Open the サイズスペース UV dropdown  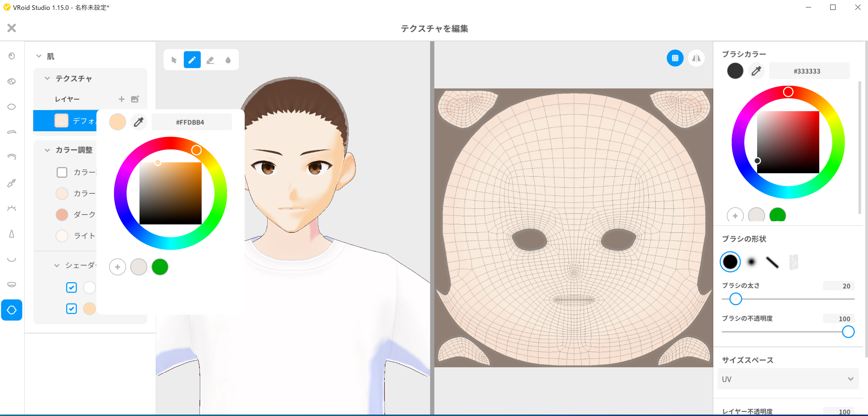pyautogui.click(x=787, y=379)
